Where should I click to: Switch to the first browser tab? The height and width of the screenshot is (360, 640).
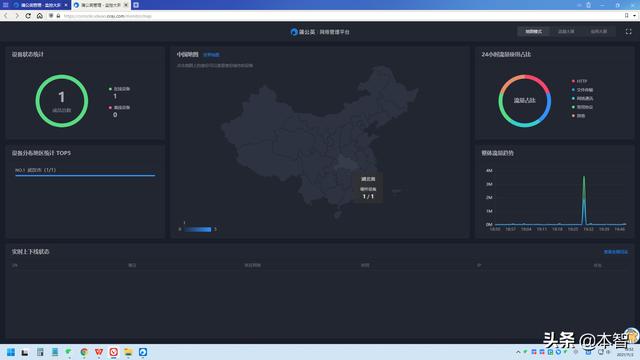coord(39,5)
